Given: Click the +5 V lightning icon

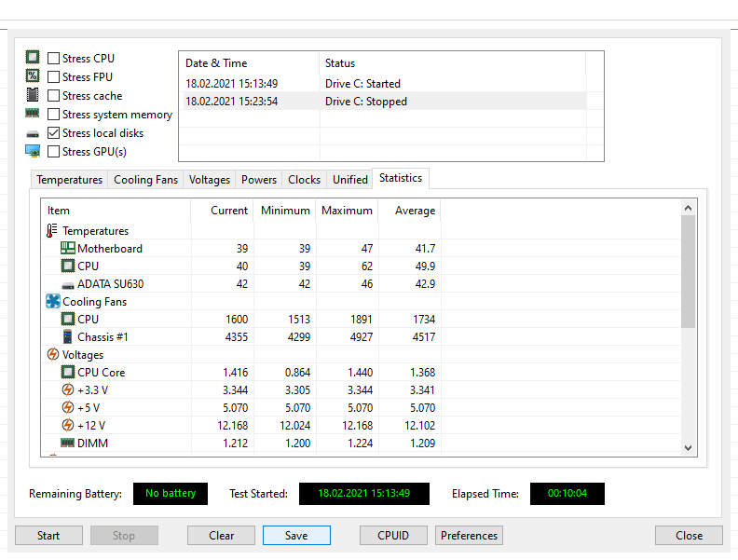Looking at the screenshot, I should 68,407.
